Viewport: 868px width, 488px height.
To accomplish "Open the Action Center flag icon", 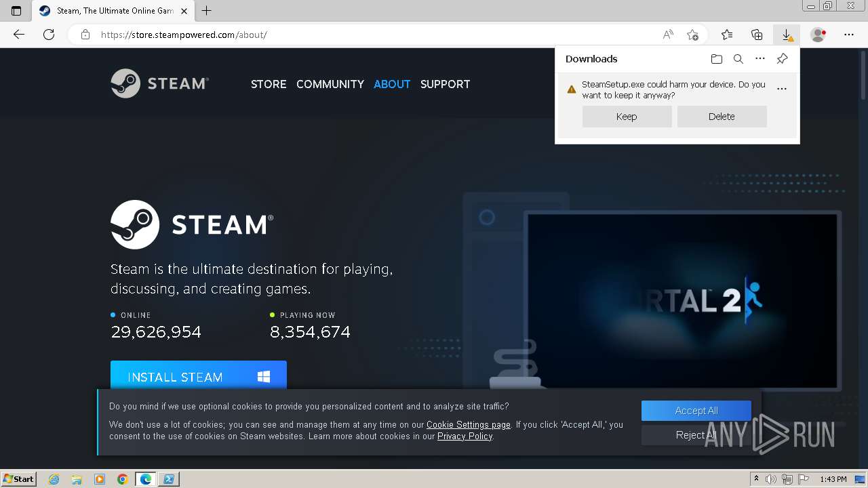I will tap(804, 479).
